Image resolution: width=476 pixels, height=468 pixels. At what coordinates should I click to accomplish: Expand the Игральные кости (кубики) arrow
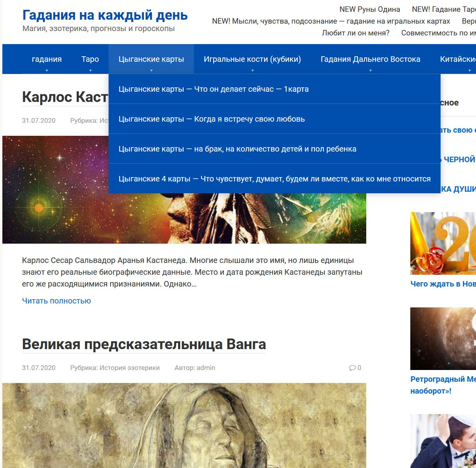coord(252,71)
